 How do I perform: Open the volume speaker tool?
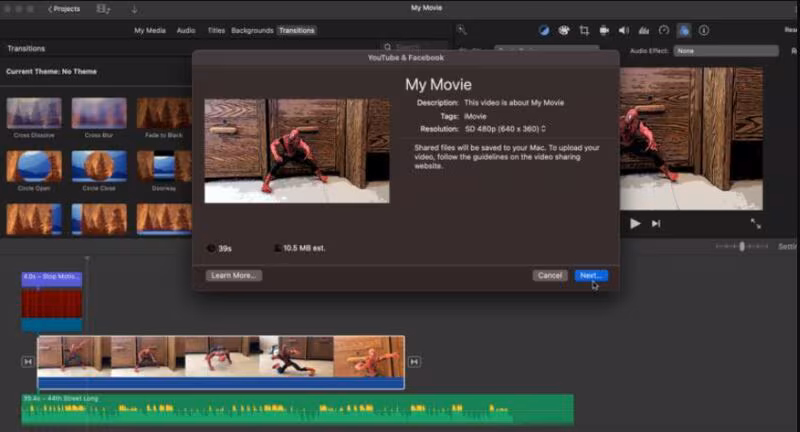623,31
